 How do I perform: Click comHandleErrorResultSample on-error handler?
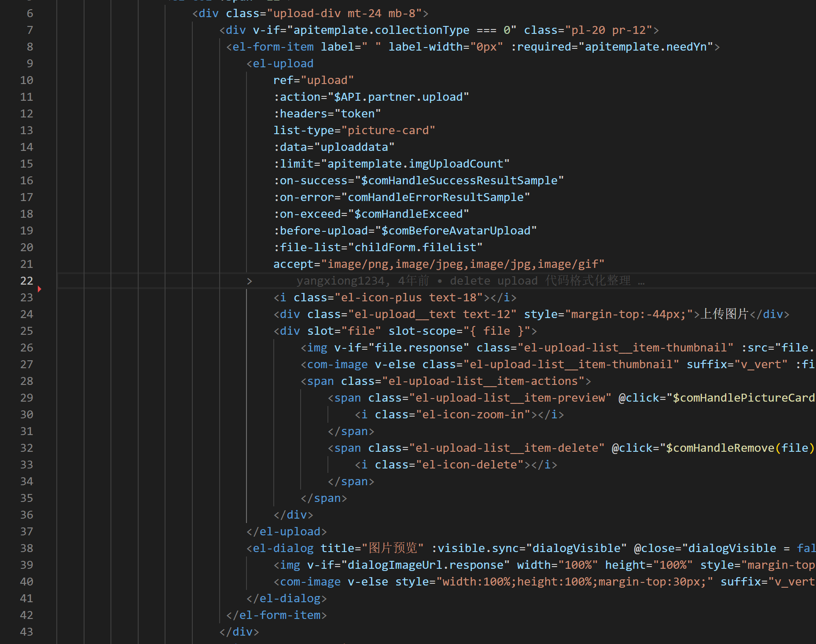pos(436,197)
